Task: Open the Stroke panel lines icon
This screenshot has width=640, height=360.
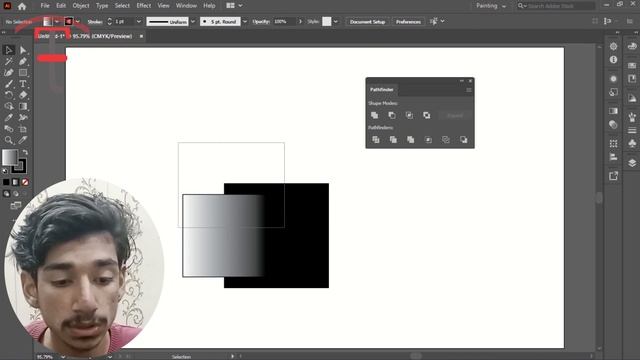Action: [x=632, y=130]
